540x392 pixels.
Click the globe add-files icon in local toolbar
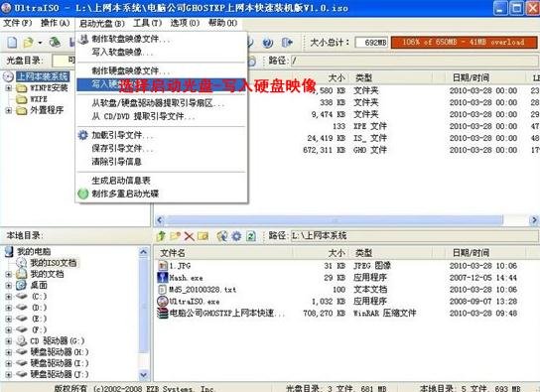(x=222, y=236)
